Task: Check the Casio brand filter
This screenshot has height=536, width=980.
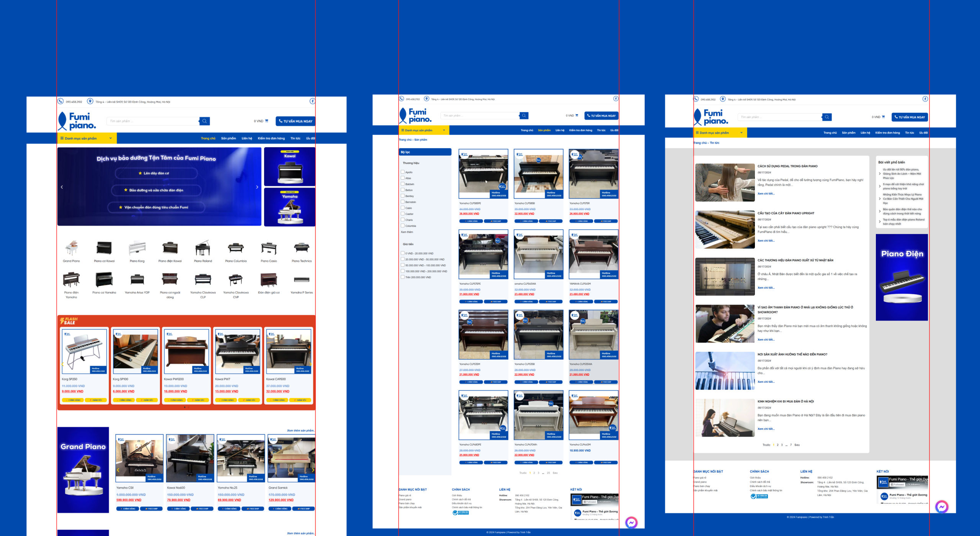Action: pyautogui.click(x=403, y=208)
